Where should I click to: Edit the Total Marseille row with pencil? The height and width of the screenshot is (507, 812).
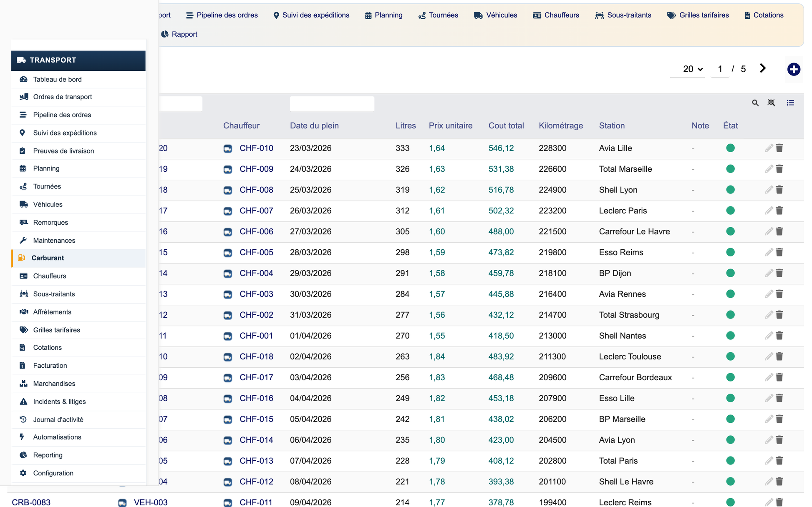point(769,169)
